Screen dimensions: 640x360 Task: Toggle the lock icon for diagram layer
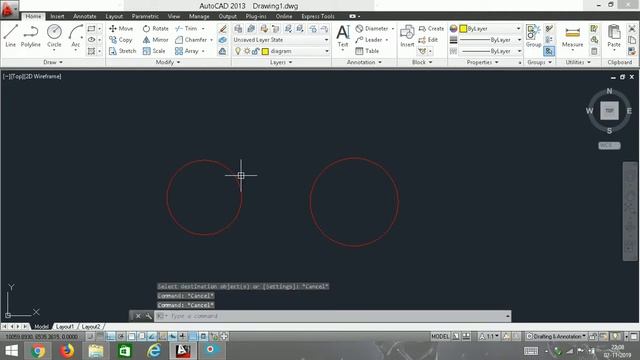click(x=256, y=51)
